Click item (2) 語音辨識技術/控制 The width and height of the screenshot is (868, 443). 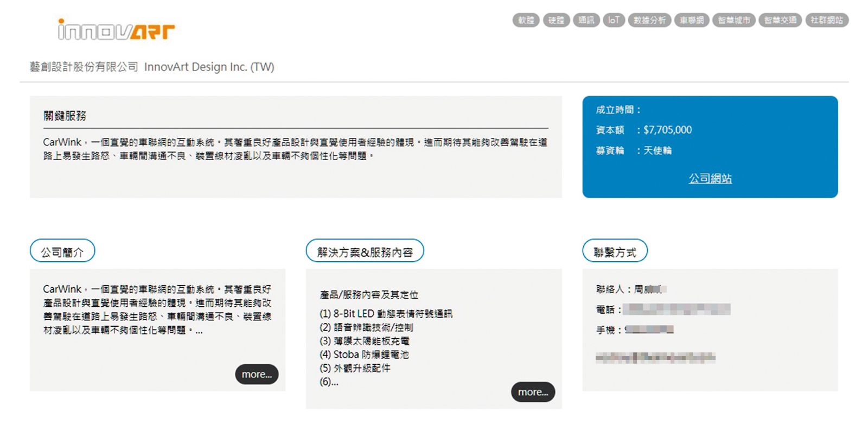click(366, 327)
